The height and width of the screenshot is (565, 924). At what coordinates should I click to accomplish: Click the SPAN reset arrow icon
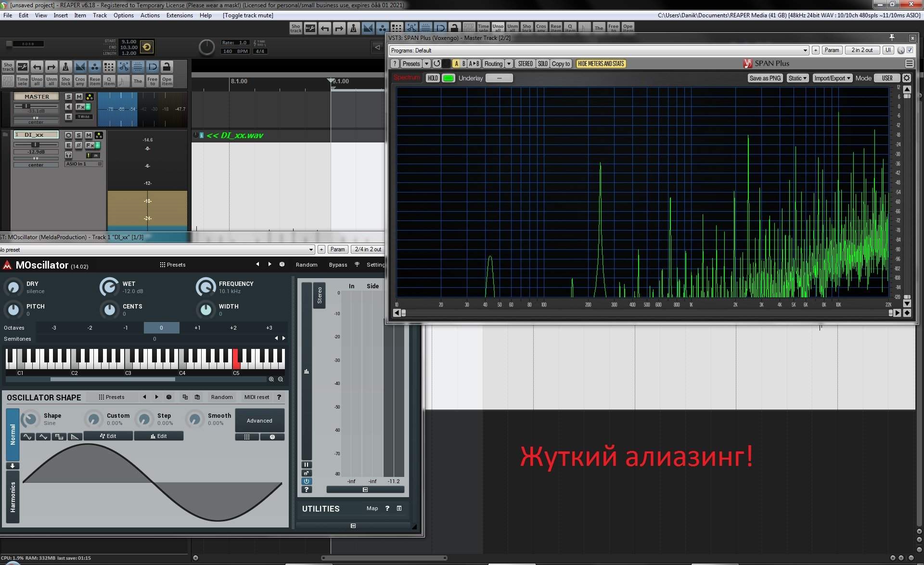436,64
